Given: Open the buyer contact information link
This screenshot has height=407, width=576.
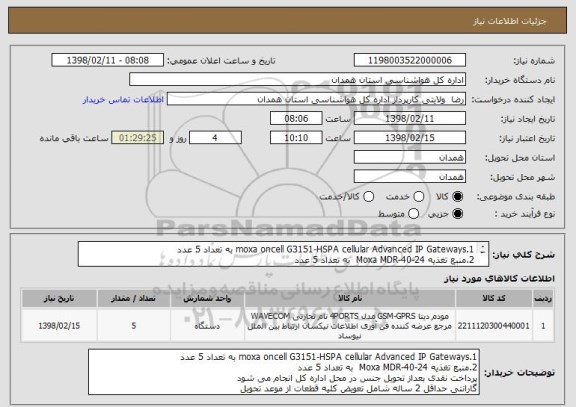Looking at the screenshot, I should tap(123, 100).
